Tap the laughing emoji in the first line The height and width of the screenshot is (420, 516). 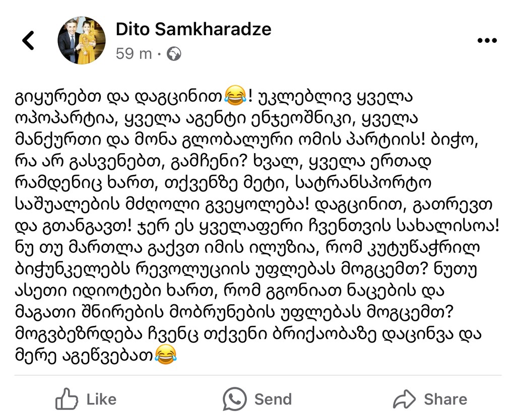(x=236, y=94)
